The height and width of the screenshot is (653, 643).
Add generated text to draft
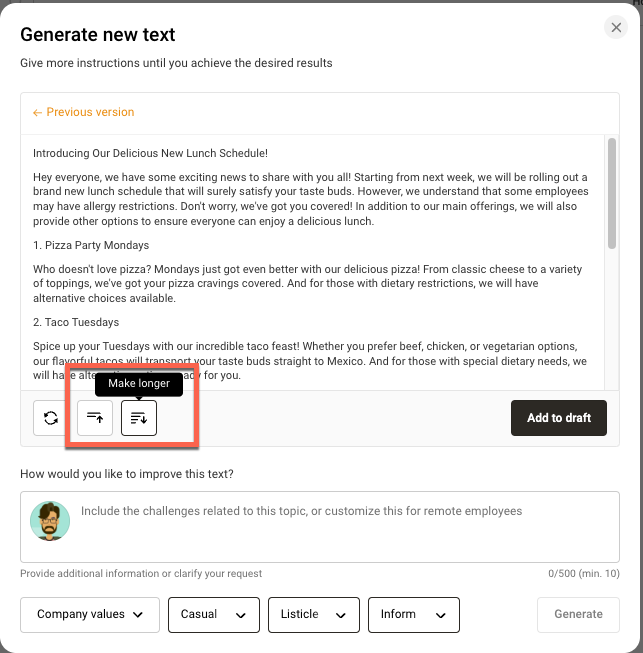tap(558, 418)
